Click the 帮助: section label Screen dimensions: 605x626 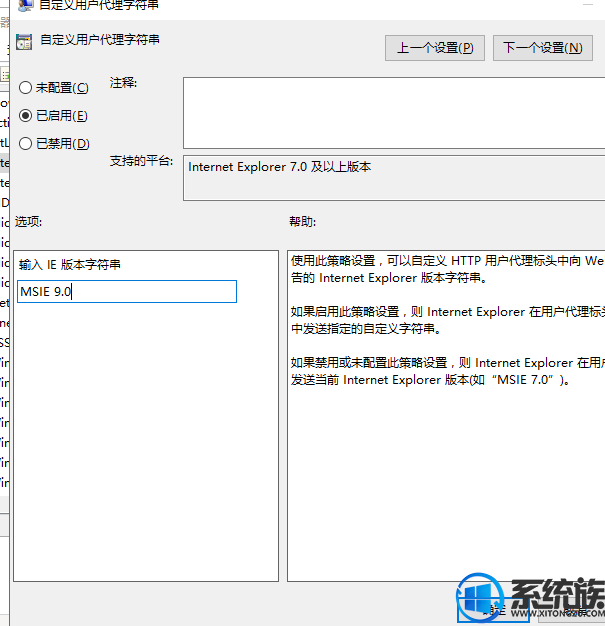(302, 222)
